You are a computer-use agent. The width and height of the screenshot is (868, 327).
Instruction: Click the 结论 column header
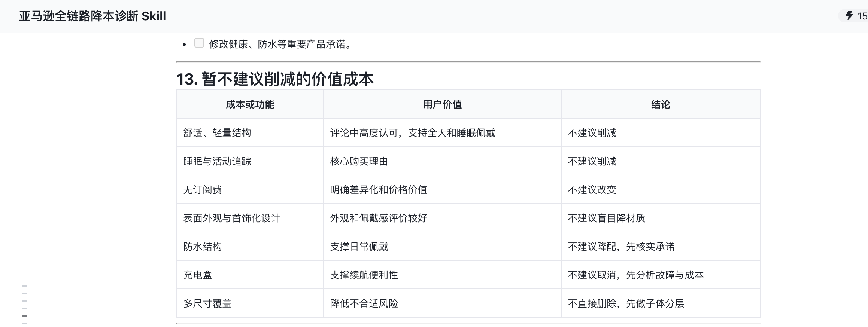pyautogui.click(x=661, y=104)
